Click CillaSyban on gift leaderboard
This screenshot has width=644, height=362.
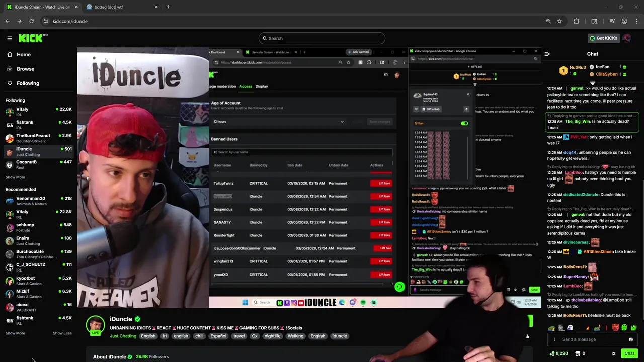tap(607, 74)
